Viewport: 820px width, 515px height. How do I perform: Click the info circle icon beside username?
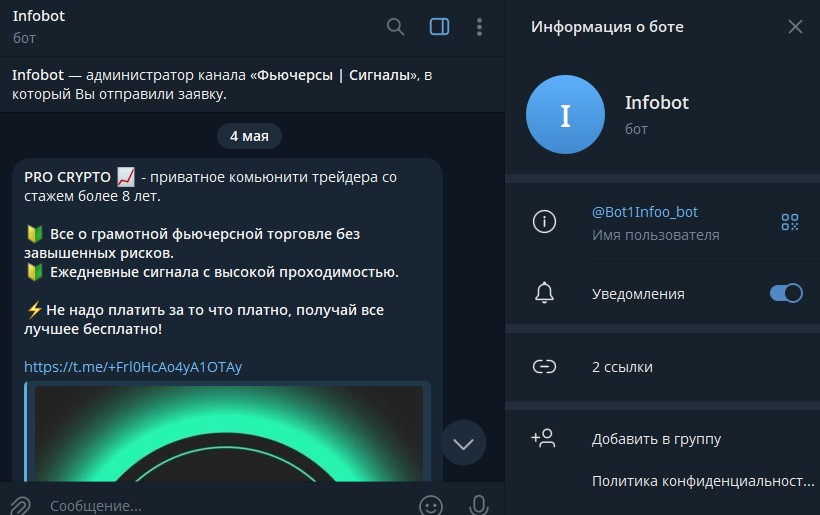[x=544, y=221]
